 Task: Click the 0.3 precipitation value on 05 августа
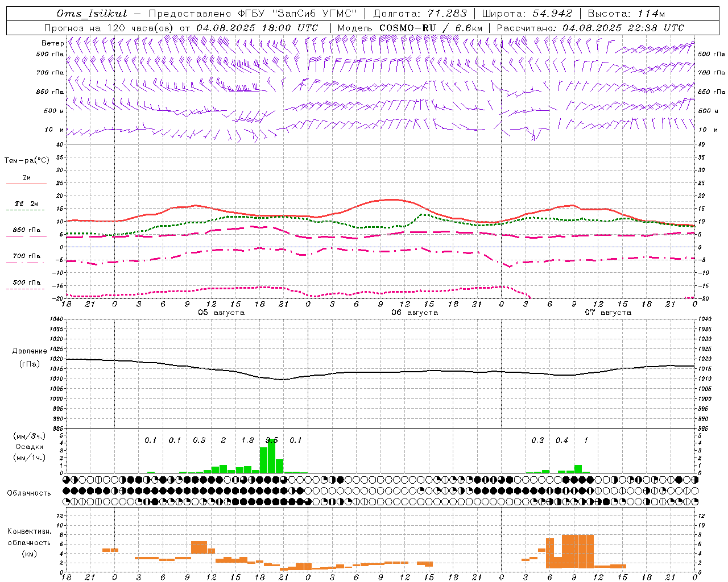tap(199, 440)
